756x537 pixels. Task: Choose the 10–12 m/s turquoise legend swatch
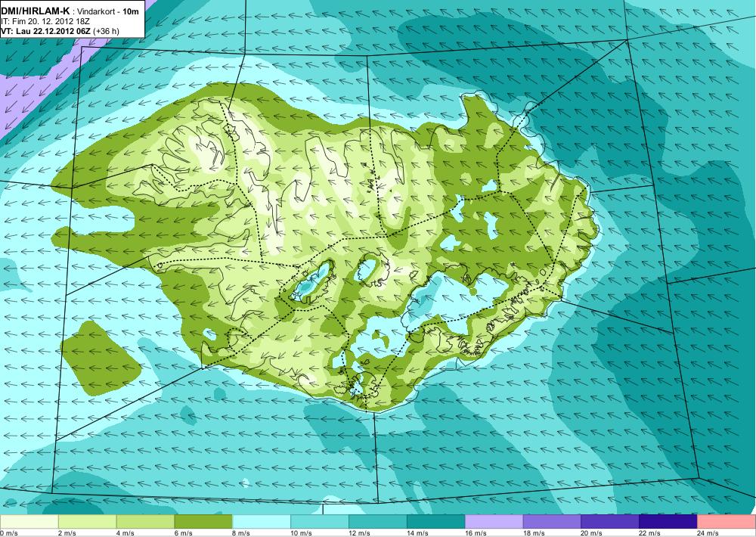coord(320,522)
